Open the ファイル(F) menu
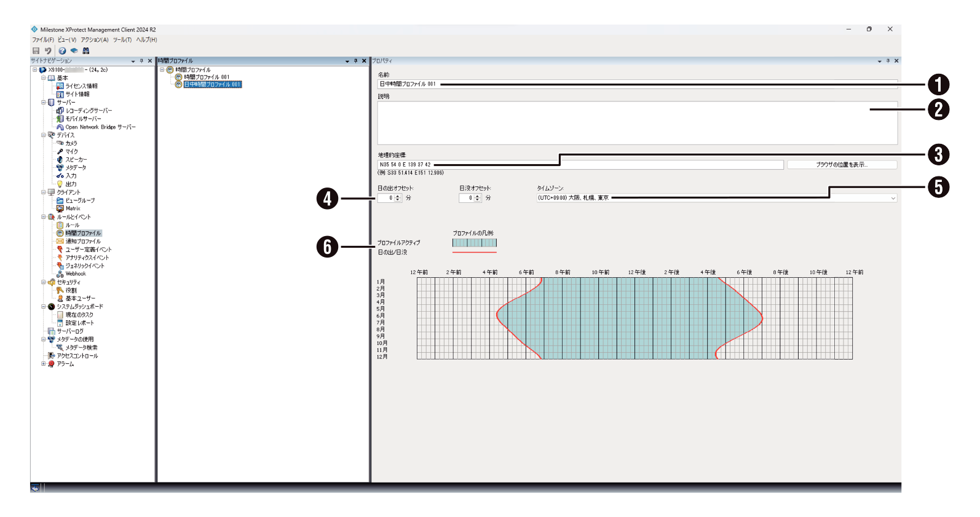Image resolution: width=980 pixels, height=517 pixels. pos(42,40)
